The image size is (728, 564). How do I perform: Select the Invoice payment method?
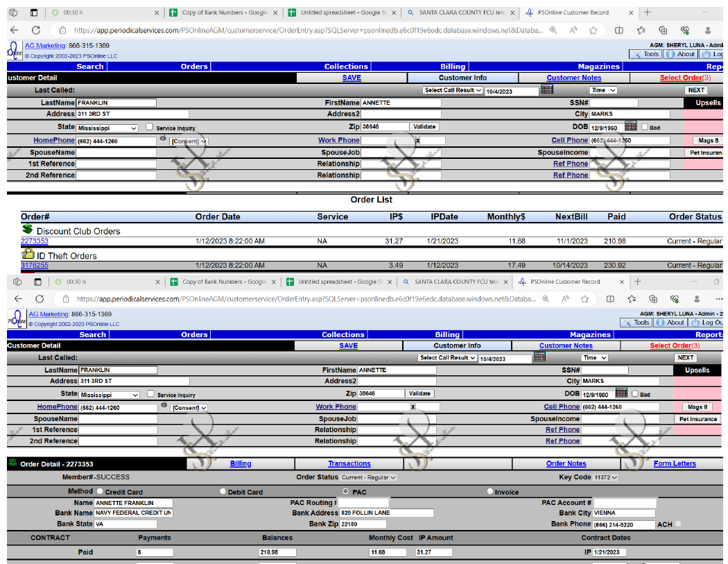tap(489, 491)
